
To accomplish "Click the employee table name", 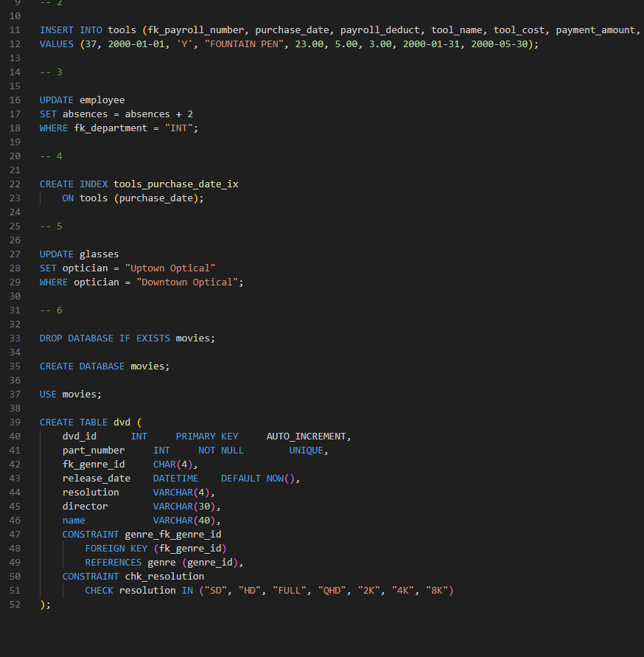I will (x=102, y=100).
